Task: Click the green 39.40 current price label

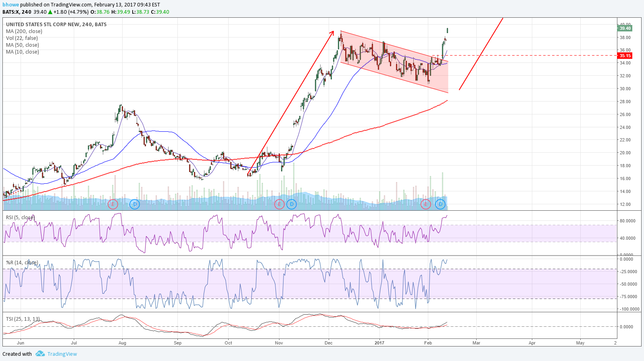Action: (x=625, y=28)
